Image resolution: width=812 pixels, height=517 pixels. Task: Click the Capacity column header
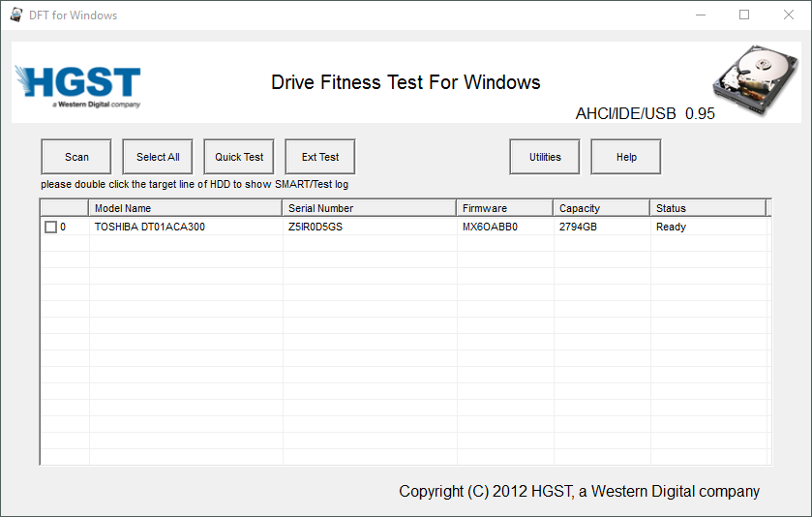pos(602,208)
